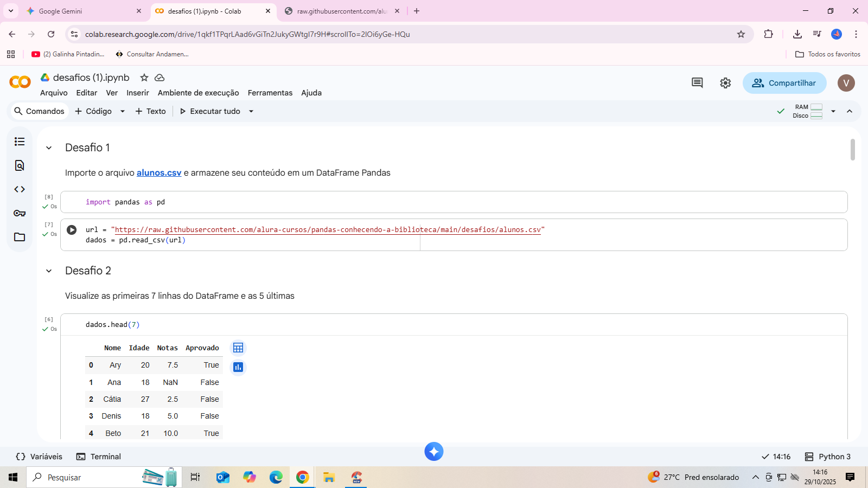
Task: Click the Python 3 runtime indicator
Action: point(828,457)
